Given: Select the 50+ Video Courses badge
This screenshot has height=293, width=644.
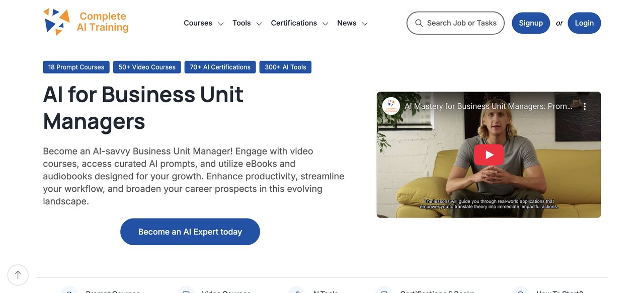Looking at the screenshot, I should tap(147, 67).
